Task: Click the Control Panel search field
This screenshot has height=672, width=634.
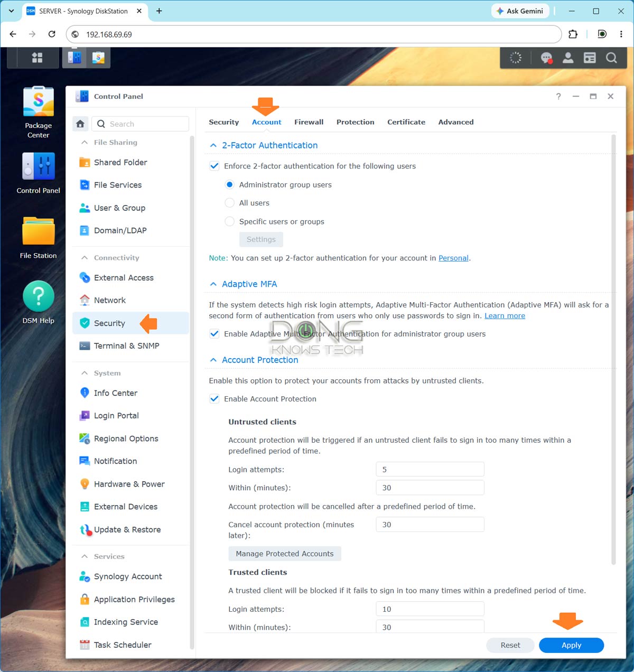Action: (141, 124)
